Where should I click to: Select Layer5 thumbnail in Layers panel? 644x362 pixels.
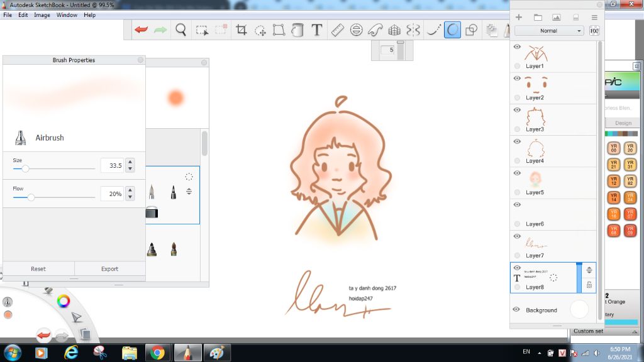[x=535, y=179]
